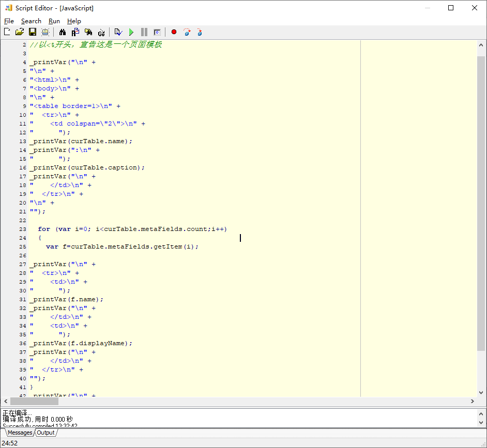Image resolution: width=487 pixels, height=448 pixels.
Task: Click editor horizontal scrollbar left arrow
Action: click(x=6, y=401)
